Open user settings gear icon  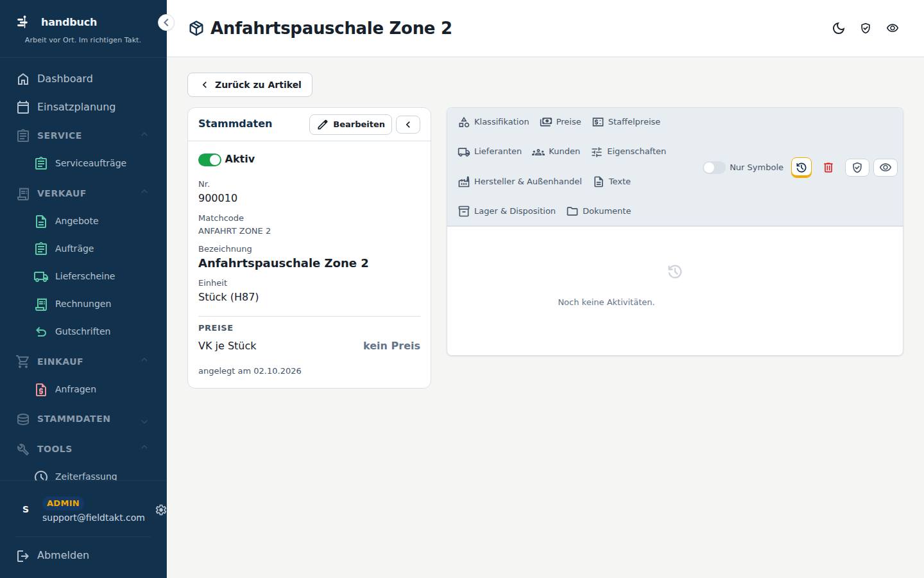(x=161, y=510)
